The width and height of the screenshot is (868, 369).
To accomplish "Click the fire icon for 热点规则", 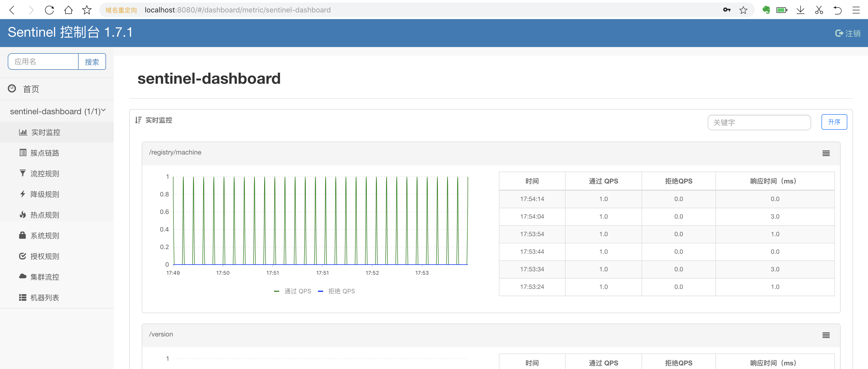I will tap(22, 215).
